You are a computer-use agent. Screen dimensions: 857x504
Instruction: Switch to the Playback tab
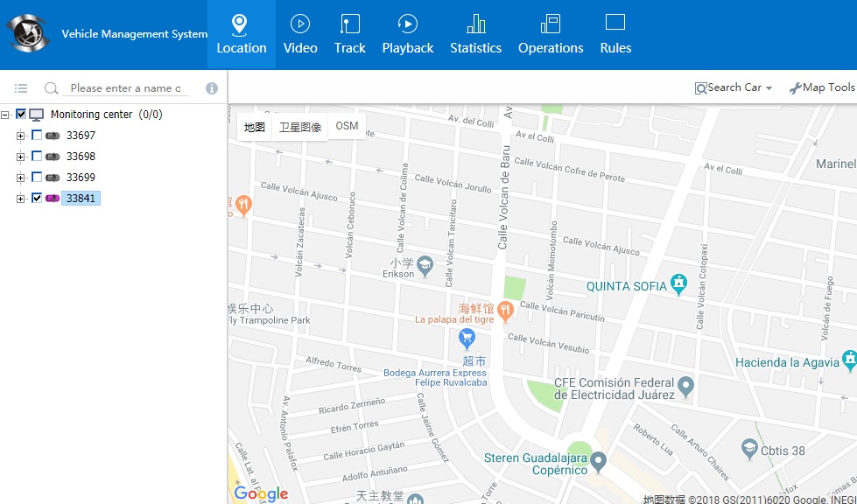pyautogui.click(x=407, y=35)
